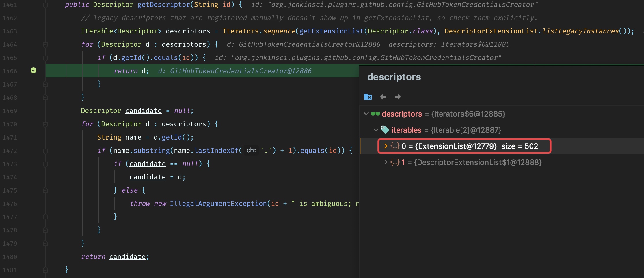The height and width of the screenshot is (278, 644).
Task: Click the green glasses watch icon beside descriptors
Action: [x=375, y=114]
